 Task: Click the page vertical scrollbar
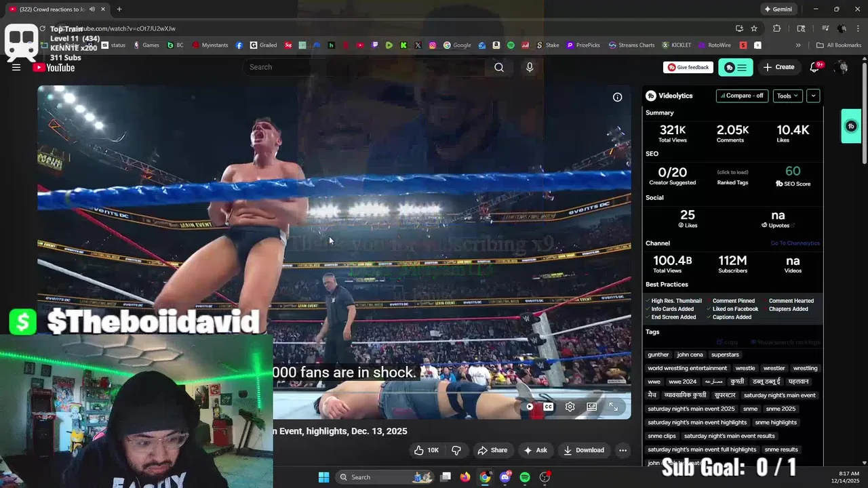(x=864, y=112)
